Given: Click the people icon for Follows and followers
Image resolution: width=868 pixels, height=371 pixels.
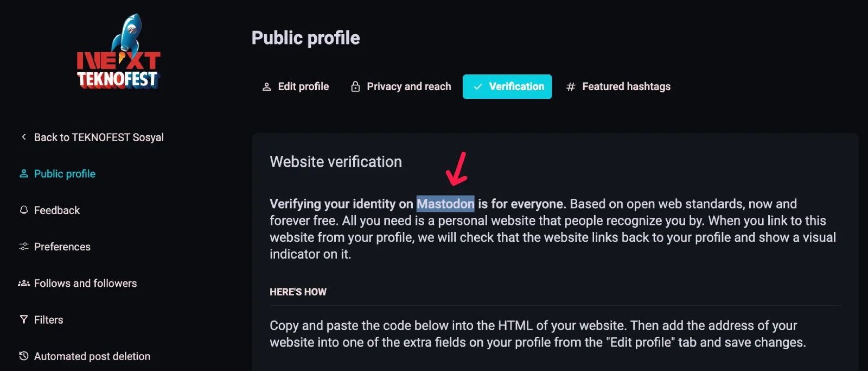Looking at the screenshot, I should (24, 283).
